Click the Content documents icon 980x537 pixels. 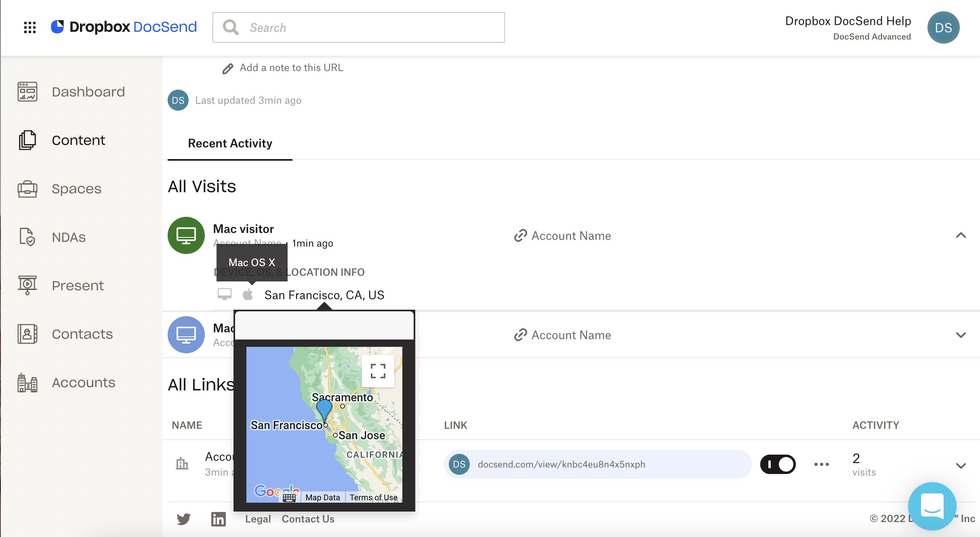pyautogui.click(x=27, y=140)
